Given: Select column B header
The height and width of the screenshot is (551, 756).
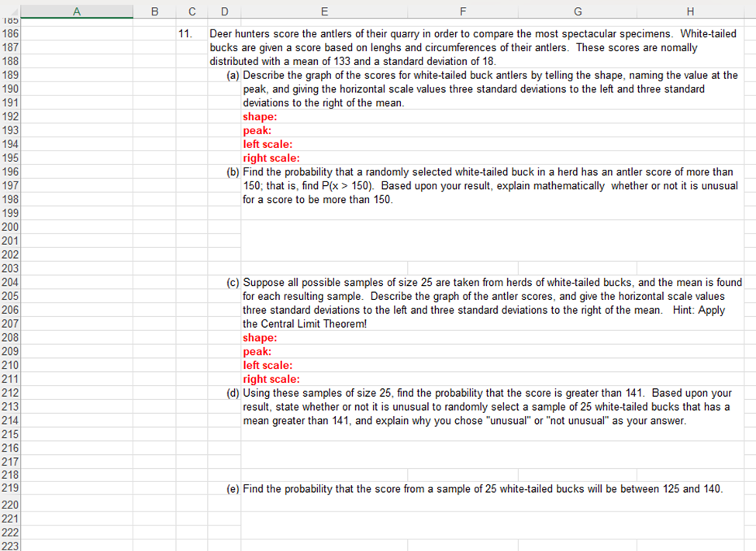Looking at the screenshot, I should (x=154, y=12).
